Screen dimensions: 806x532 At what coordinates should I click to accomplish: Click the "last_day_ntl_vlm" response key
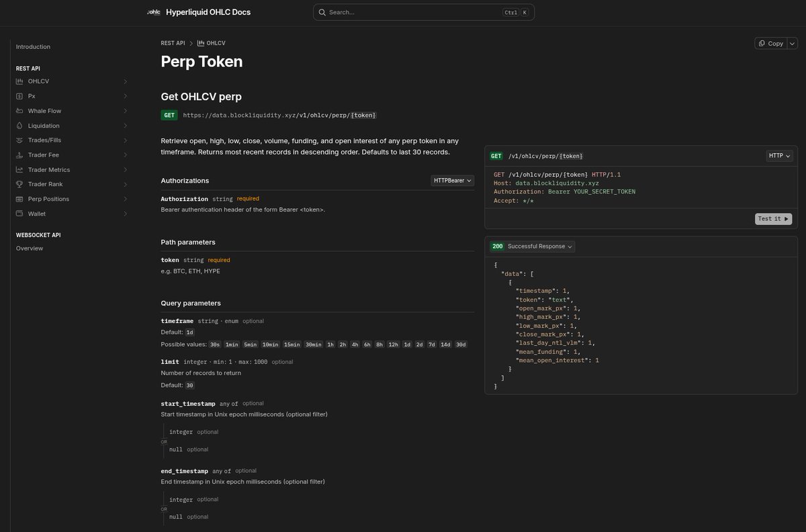pyautogui.click(x=549, y=343)
